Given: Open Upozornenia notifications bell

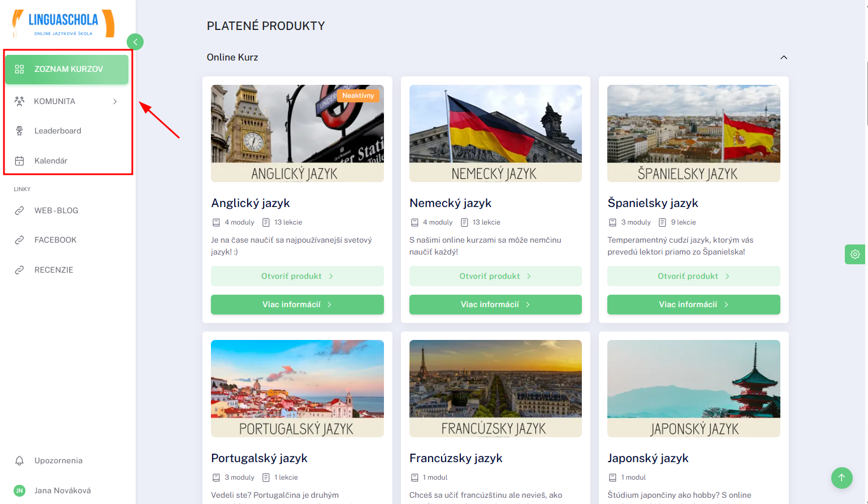Looking at the screenshot, I should click(19, 460).
